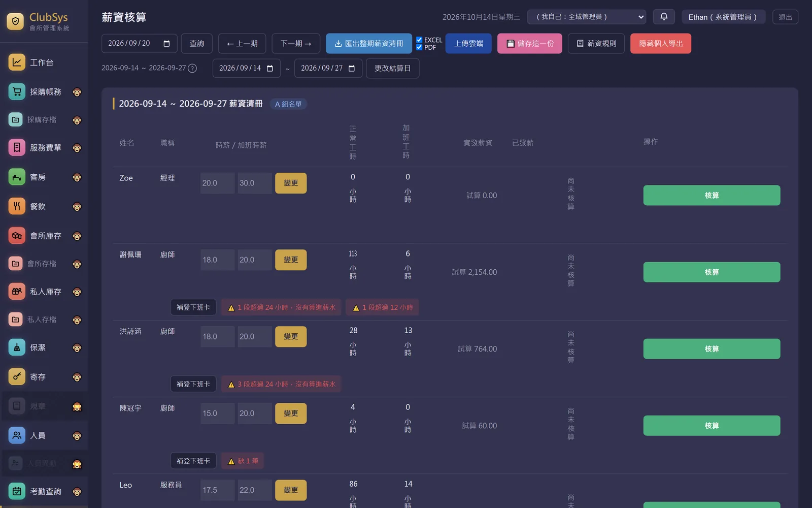Go to previous period with 上一期
The height and width of the screenshot is (508, 812).
242,44
